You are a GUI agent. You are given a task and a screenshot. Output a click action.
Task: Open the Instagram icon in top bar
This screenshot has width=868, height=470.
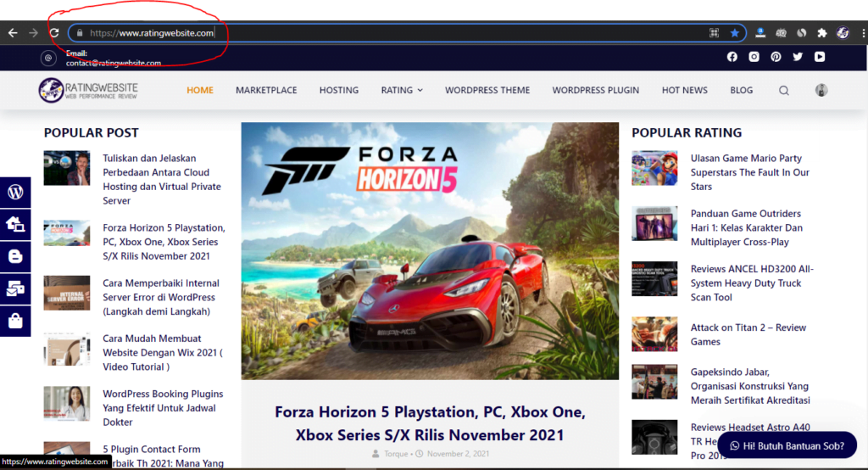click(x=754, y=57)
